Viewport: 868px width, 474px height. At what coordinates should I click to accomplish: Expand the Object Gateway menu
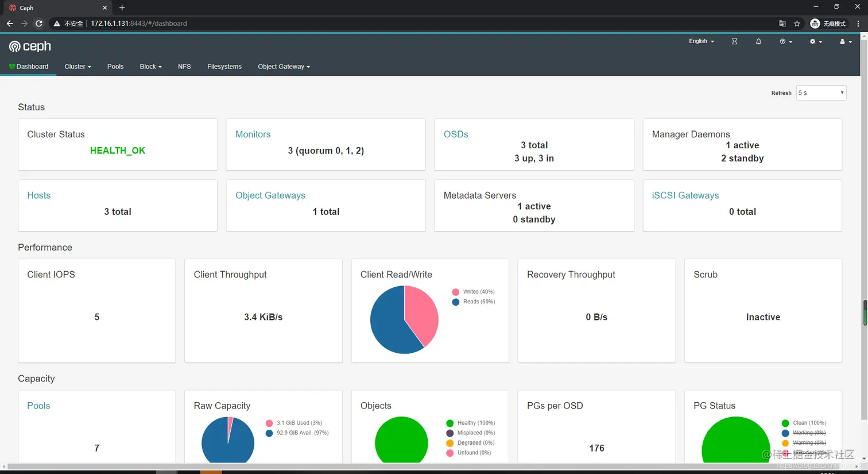point(284,67)
